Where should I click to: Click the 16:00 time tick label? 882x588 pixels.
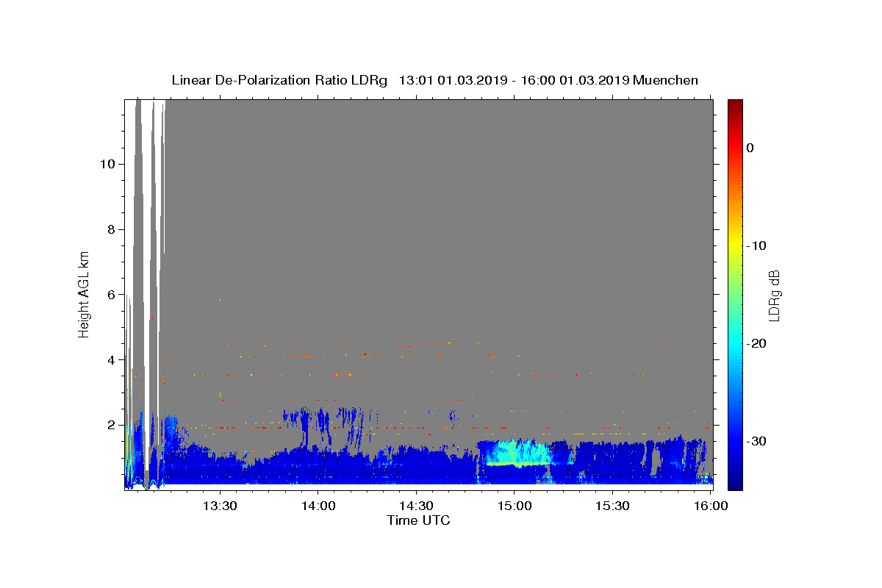(x=710, y=506)
